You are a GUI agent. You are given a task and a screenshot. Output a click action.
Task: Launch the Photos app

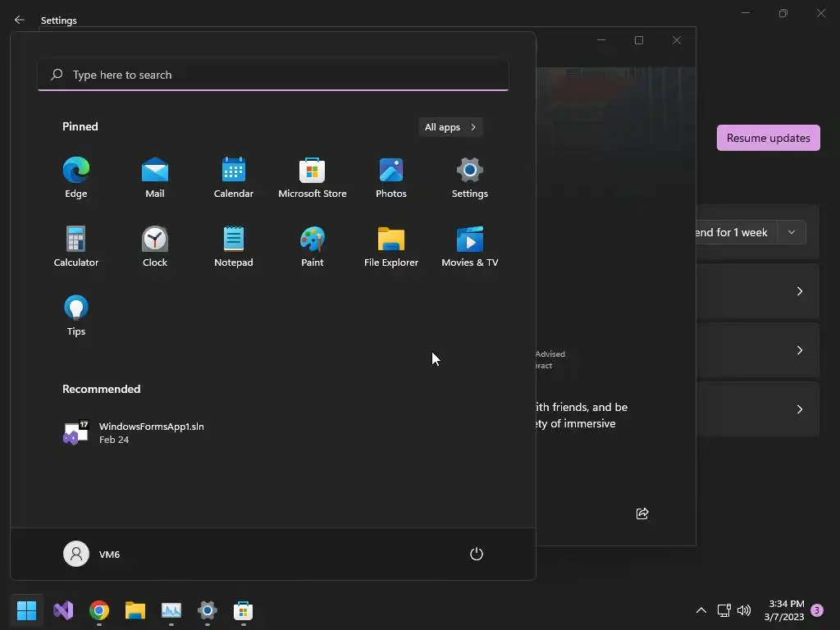pos(391,178)
